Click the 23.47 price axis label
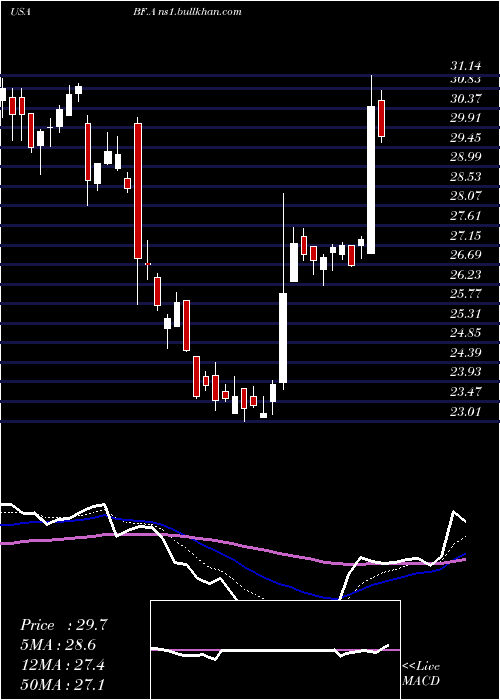The width and height of the screenshot is (500, 700). tap(466, 392)
